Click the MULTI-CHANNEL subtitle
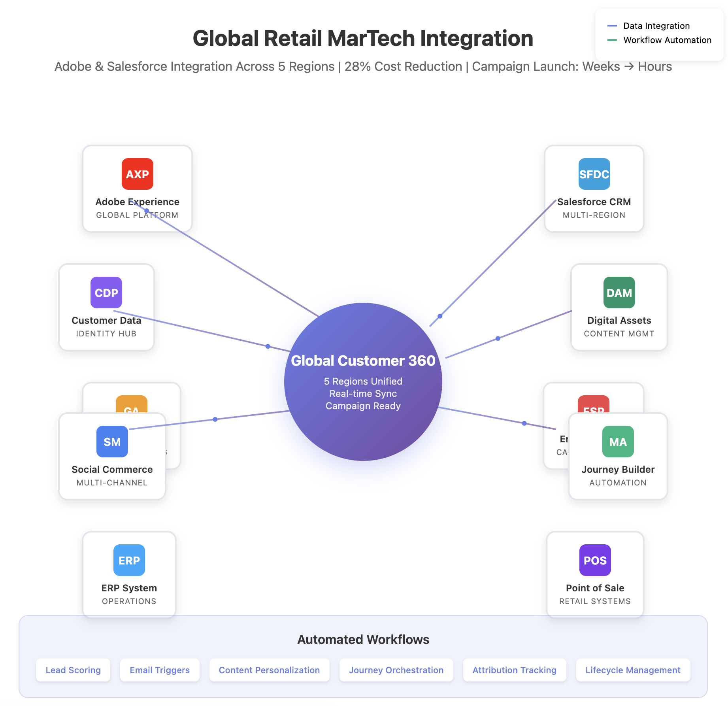 click(112, 483)
